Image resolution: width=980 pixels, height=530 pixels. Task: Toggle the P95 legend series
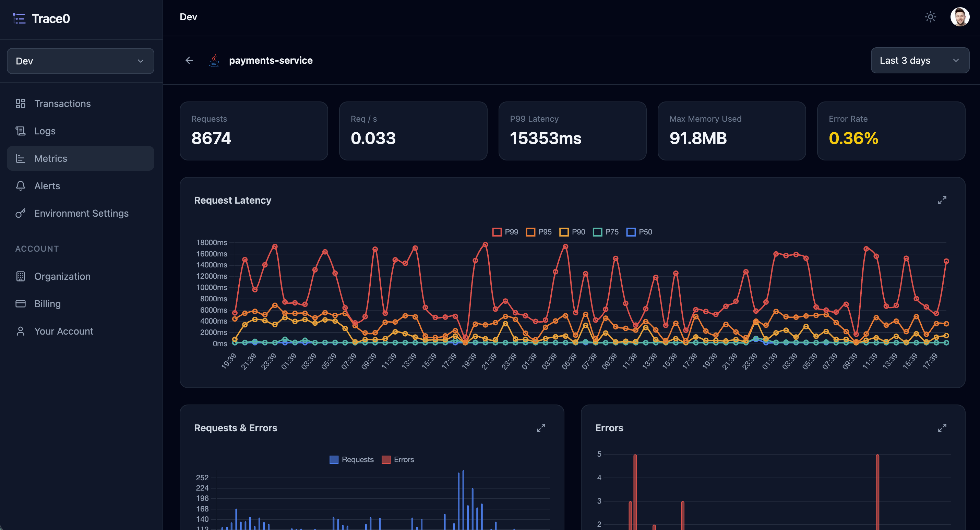click(539, 232)
